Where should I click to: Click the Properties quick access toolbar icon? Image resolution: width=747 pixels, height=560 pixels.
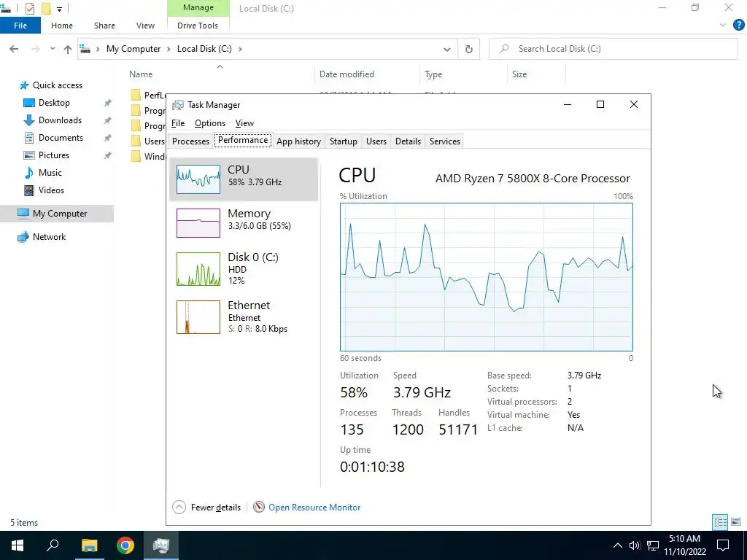point(29,9)
